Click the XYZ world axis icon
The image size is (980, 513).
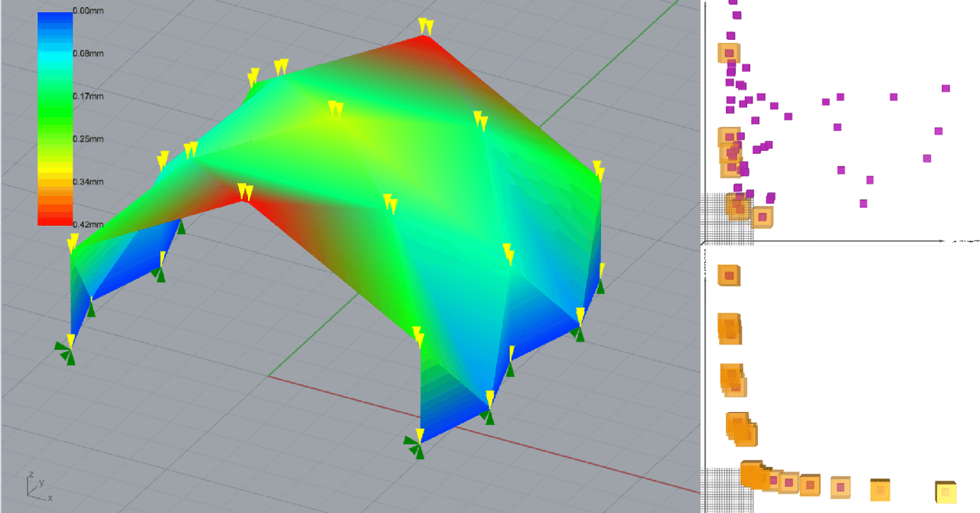38,485
